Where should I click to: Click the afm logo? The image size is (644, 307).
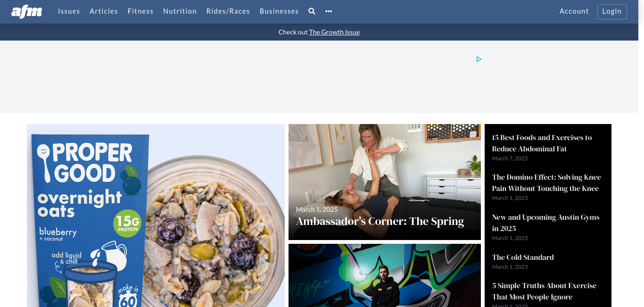click(27, 11)
